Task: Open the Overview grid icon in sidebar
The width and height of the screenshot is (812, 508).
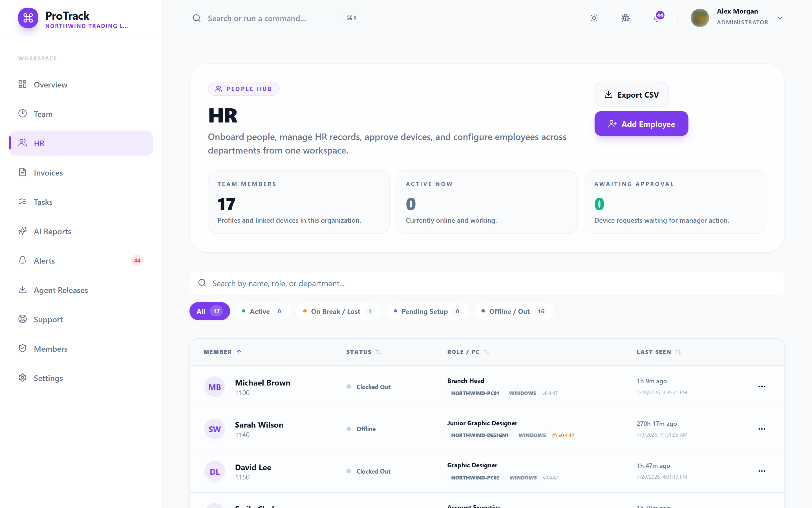Action: coord(23,84)
